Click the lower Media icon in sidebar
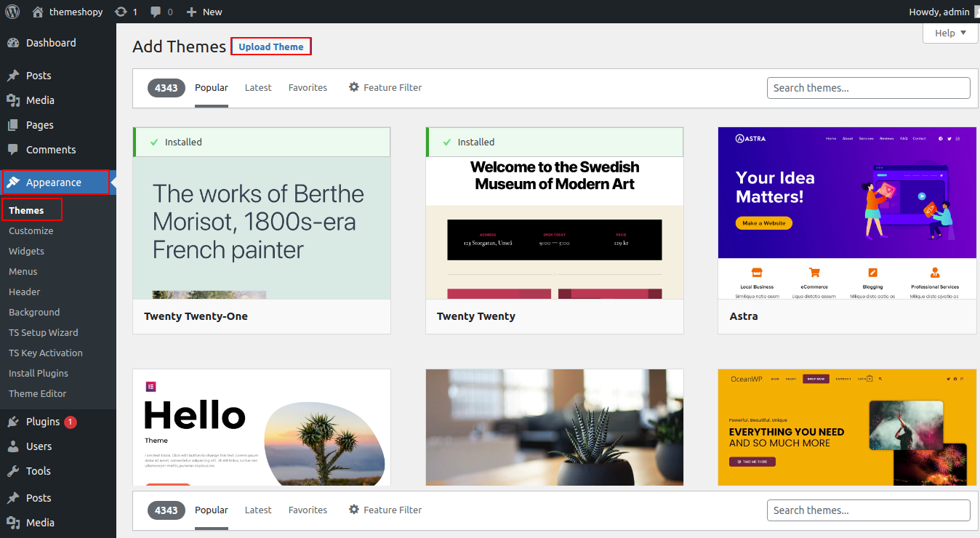Screen dimensions: 980x538 (13, 523)
